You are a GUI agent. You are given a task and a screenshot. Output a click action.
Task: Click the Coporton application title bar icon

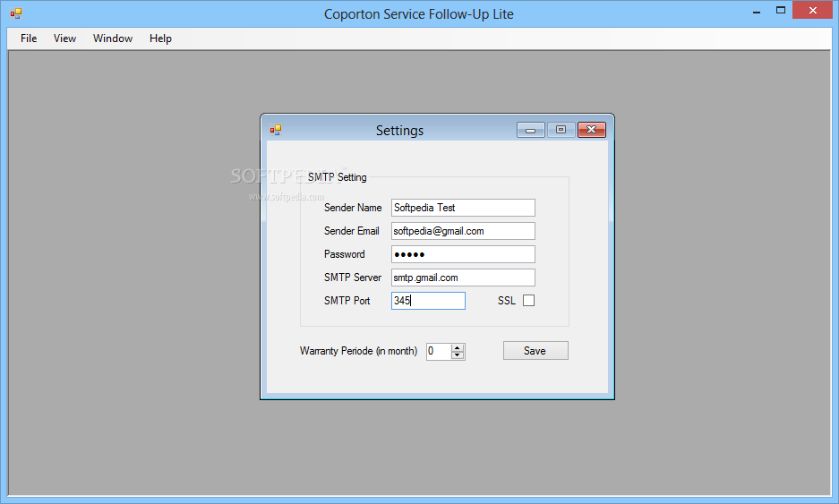(x=16, y=13)
